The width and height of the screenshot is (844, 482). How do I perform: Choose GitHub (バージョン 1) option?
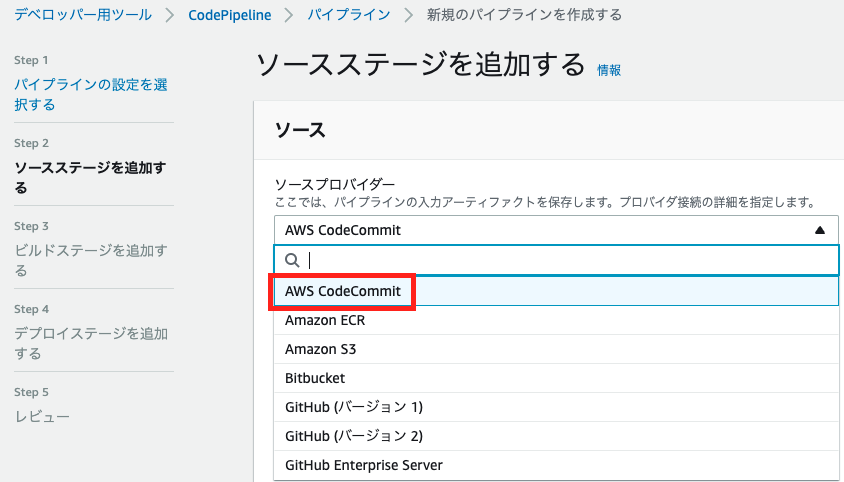click(557, 407)
